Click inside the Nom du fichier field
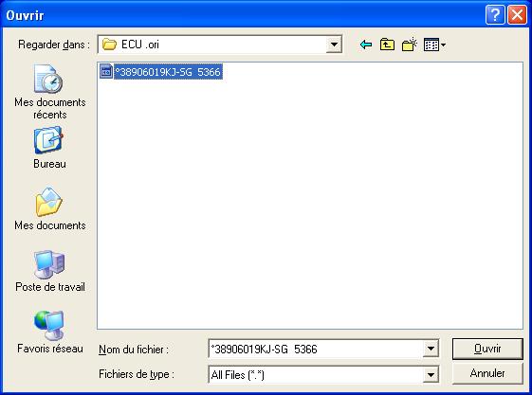This screenshot has height=395, width=532. point(316,349)
